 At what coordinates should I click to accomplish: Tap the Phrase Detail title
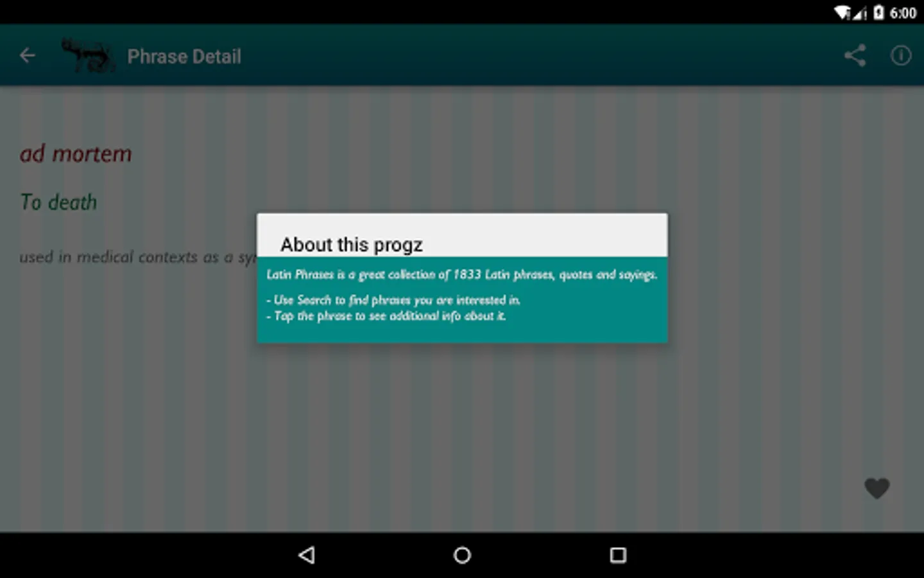(x=184, y=57)
